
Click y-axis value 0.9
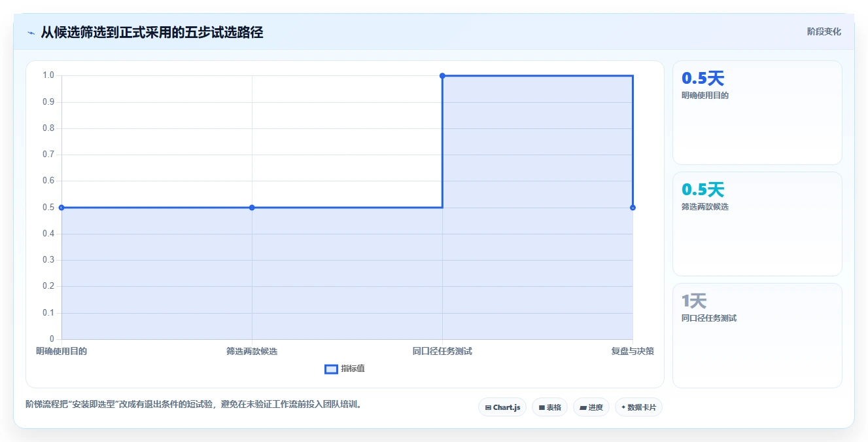pyautogui.click(x=48, y=102)
